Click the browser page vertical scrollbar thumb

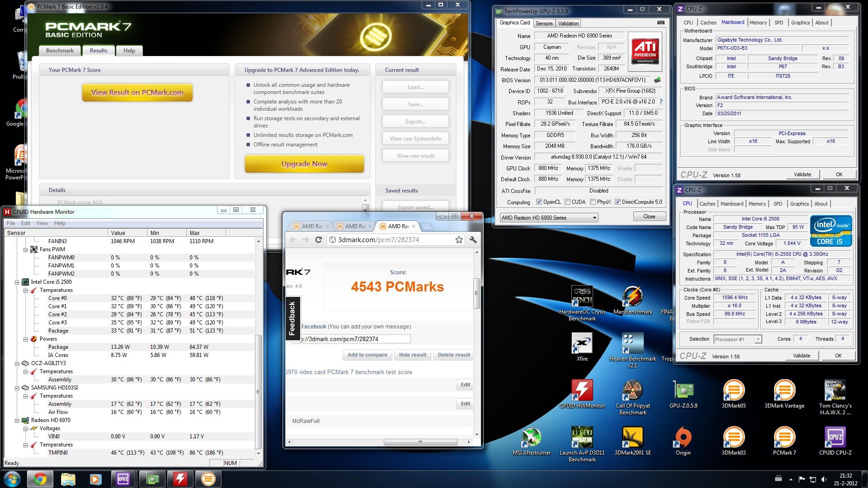476,293
